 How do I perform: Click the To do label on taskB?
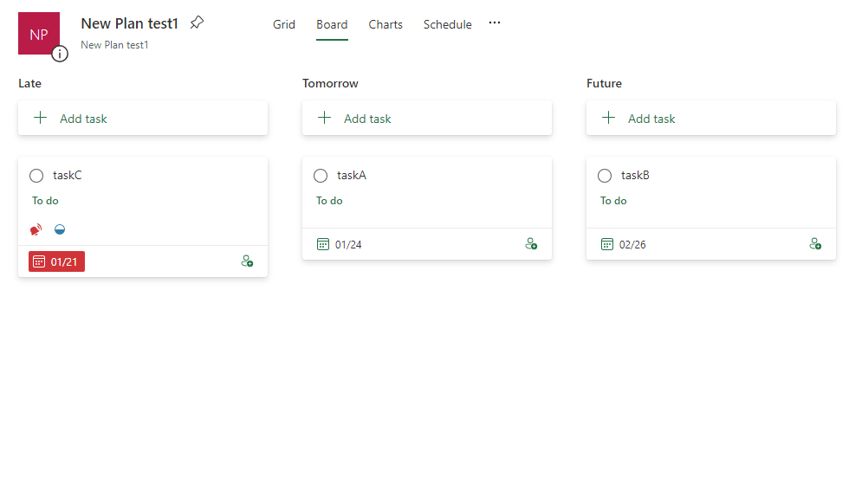[613, 201]
